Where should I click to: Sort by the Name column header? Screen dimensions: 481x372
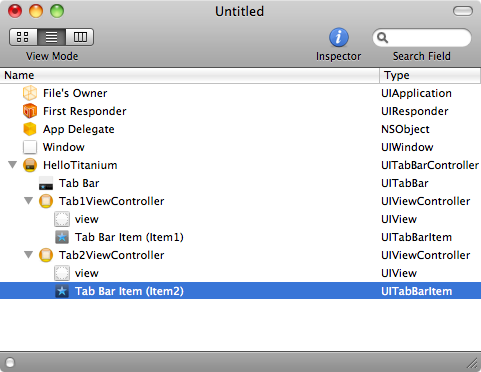[189, 75]
